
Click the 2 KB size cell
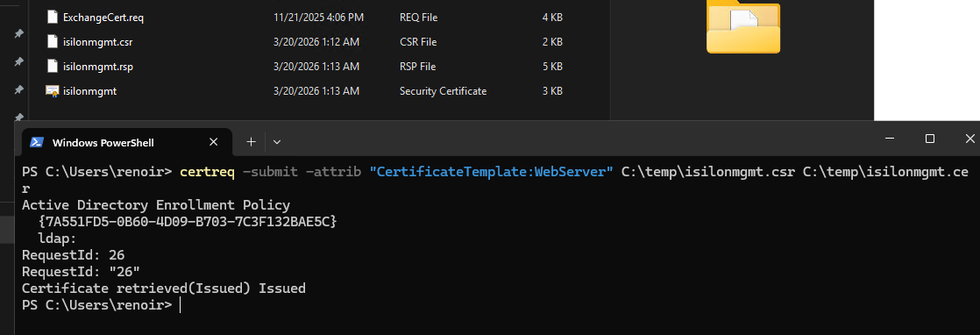552,42
